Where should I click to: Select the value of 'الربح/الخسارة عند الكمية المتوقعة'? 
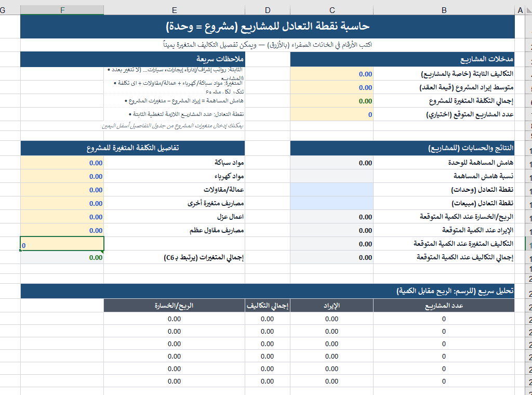click(332, 217)
